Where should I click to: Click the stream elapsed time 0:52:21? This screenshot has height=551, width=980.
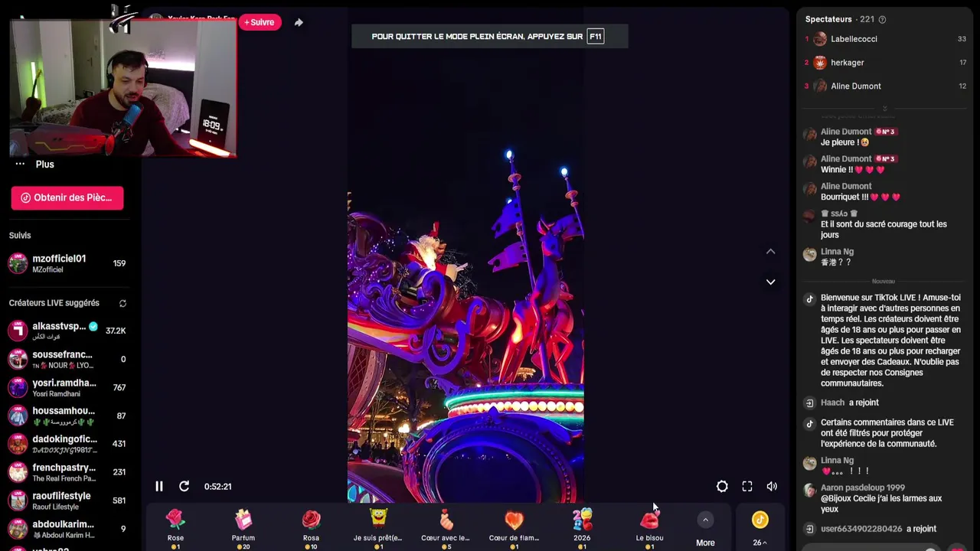tap(217, 487)
